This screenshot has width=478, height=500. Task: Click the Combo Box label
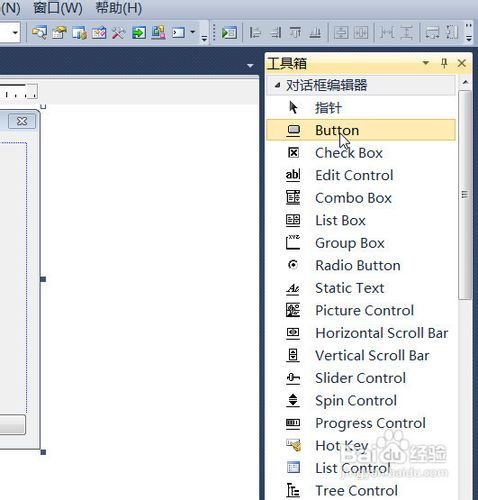tap(353, 198)
